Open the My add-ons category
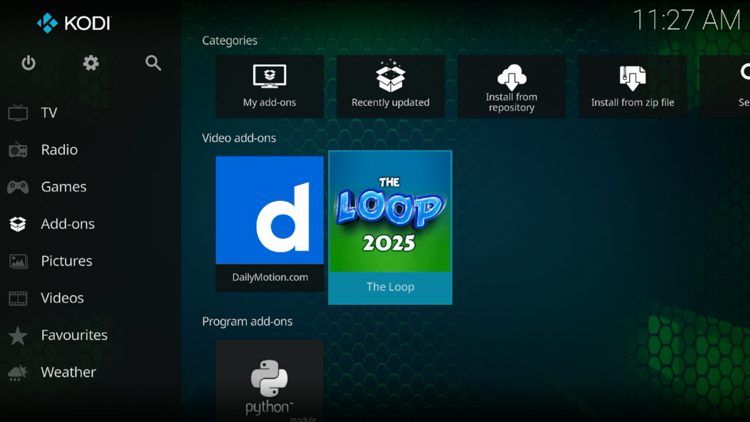Viewport: 750px width, 422px height. 270,86
